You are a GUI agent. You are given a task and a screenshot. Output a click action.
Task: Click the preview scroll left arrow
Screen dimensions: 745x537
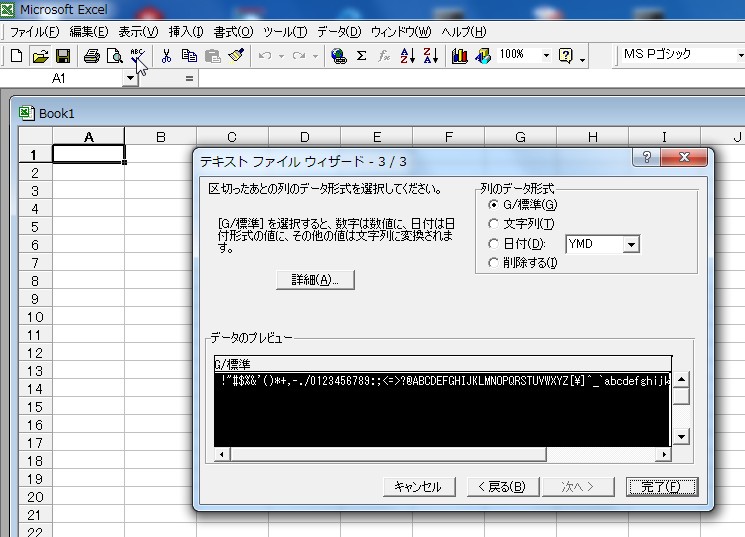click(221, 455)
